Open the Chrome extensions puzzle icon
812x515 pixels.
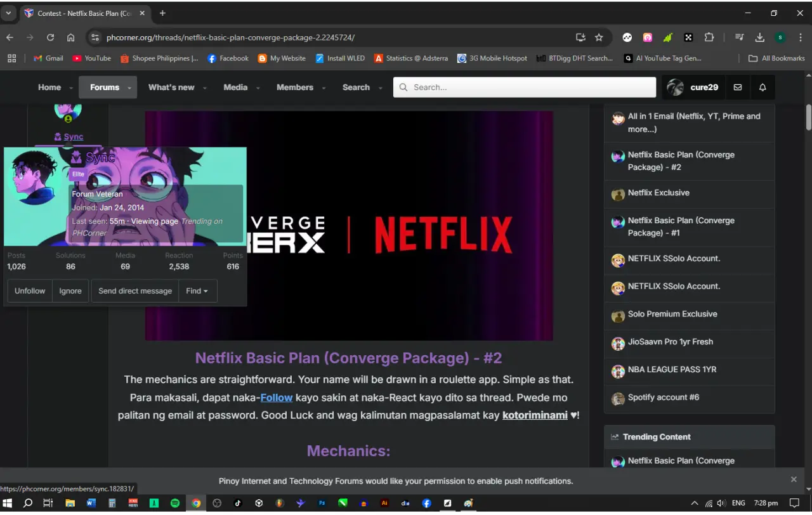coord(709,37)
